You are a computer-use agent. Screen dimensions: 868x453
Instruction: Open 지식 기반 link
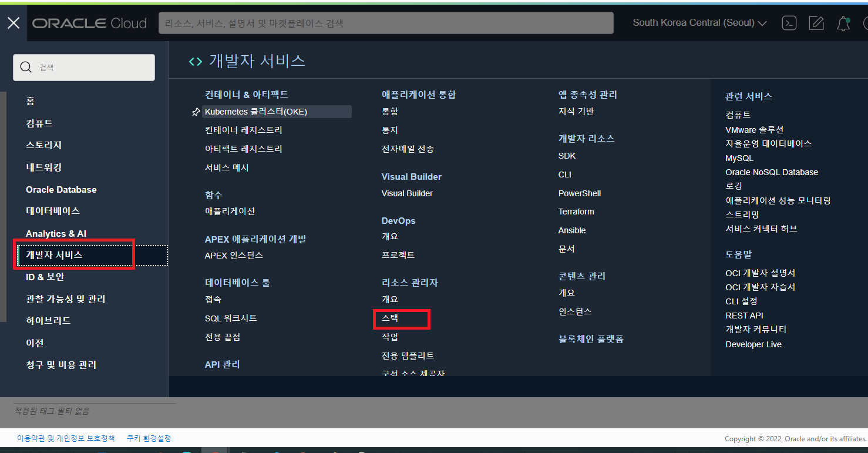tap(576, 111)
